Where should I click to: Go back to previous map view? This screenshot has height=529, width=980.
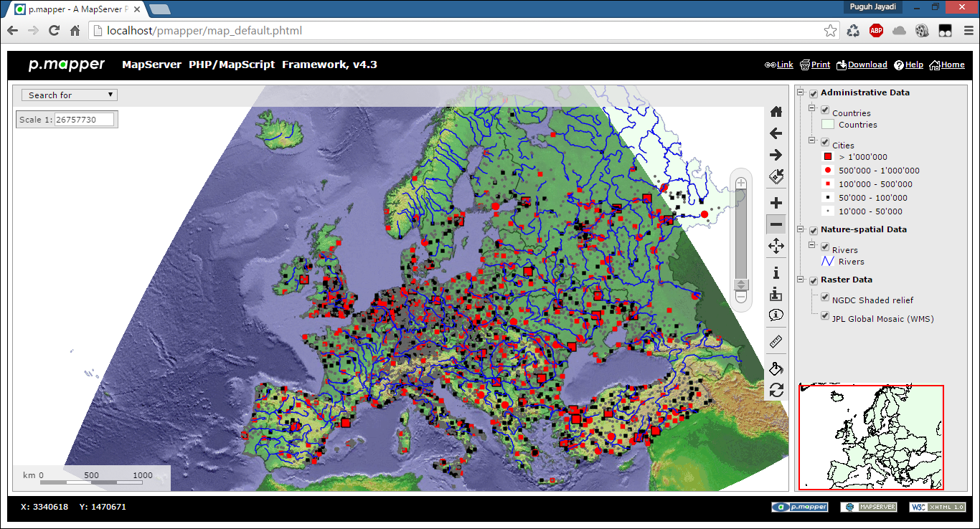pyautogui.click(x=776, y=133)
